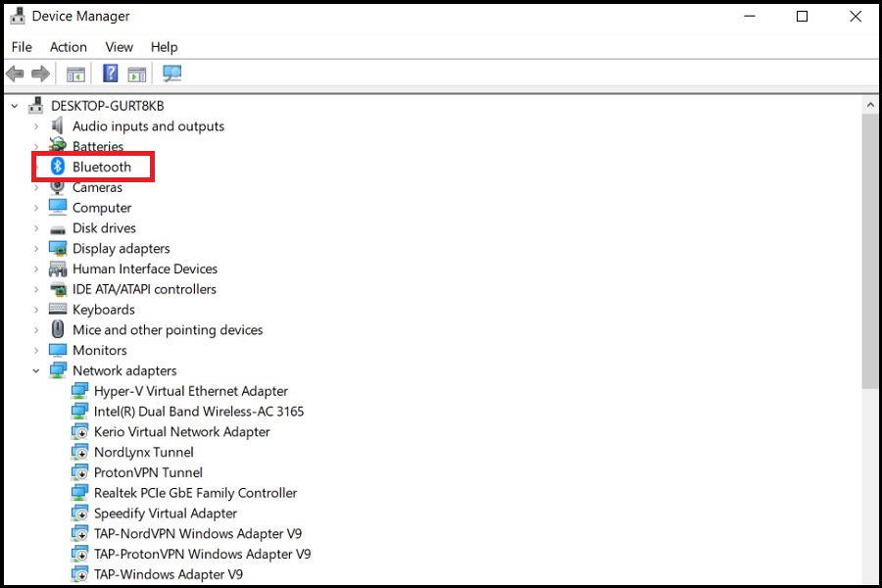Click the Display adapters icon

click(58, 248)
